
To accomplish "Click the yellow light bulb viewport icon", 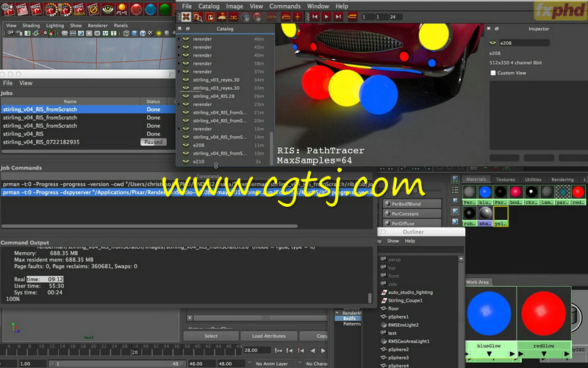I will click(x=159, y=33).
